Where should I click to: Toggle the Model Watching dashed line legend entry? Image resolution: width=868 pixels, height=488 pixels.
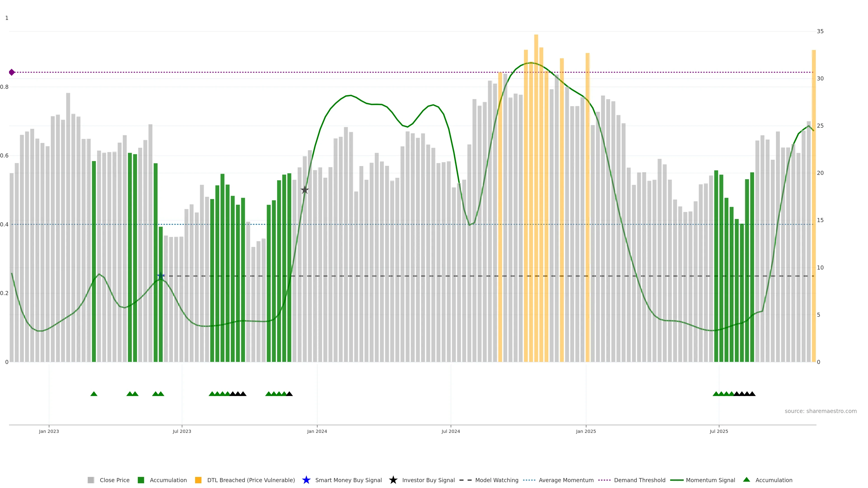pyautogui.click(x=496, y=480)
